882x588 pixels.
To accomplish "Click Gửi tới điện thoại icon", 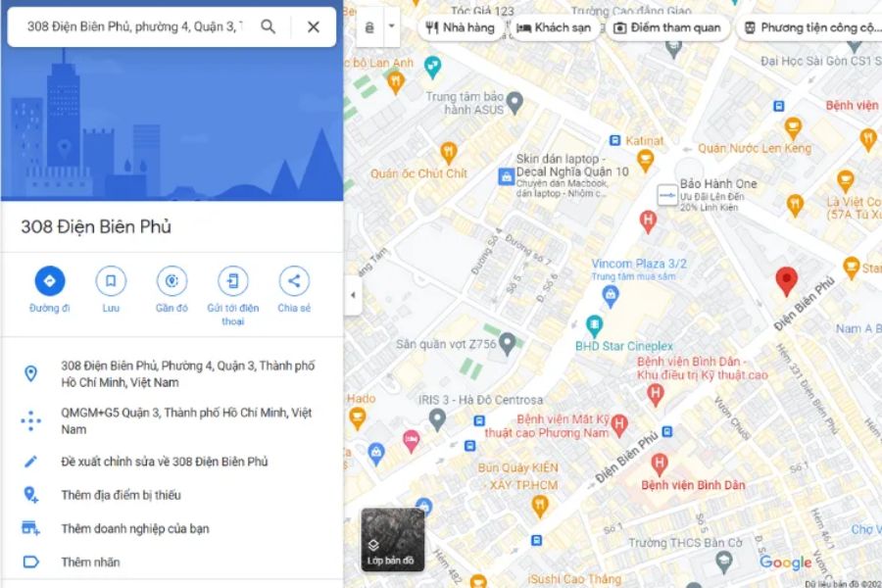I will coord(233,281).
